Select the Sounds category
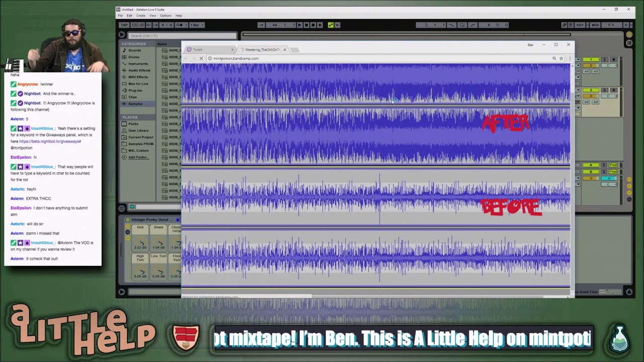 [x=134, y=50]
